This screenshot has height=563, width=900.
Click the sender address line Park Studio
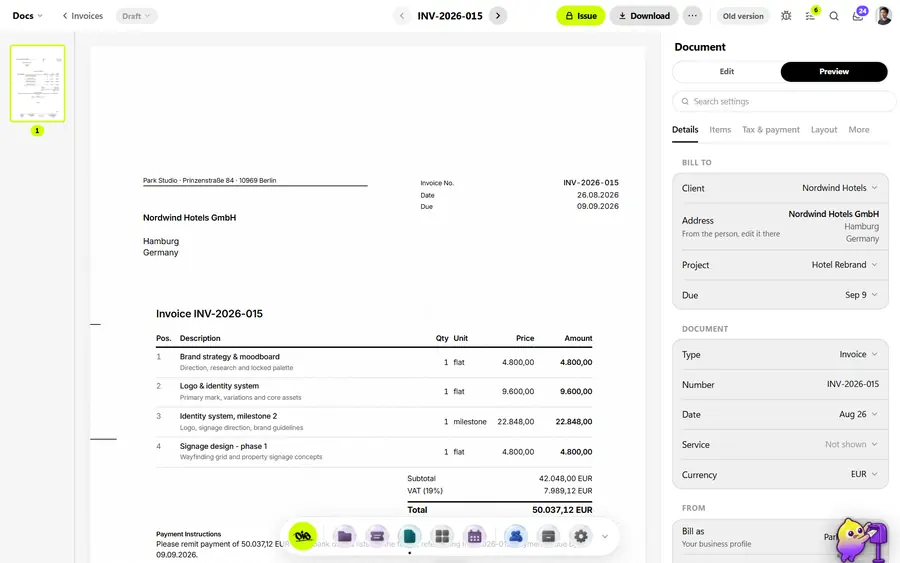pyautogui.click(x=210, y=180)
